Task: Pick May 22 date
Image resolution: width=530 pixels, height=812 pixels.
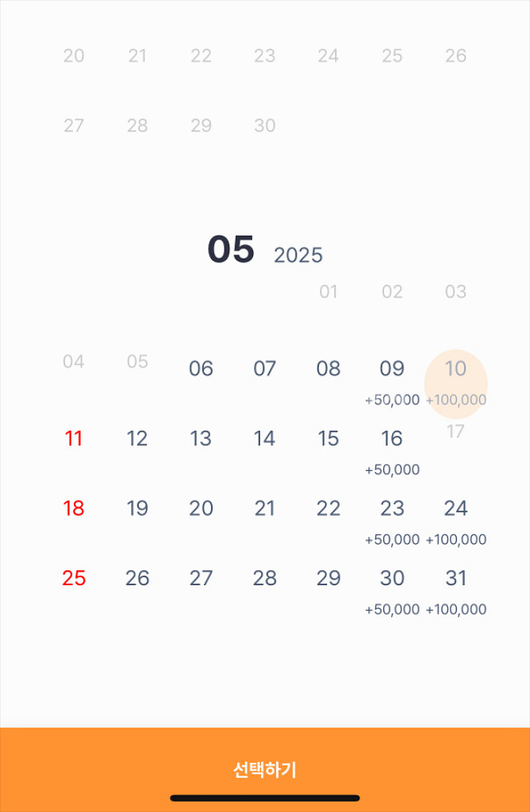Action: 328,508
